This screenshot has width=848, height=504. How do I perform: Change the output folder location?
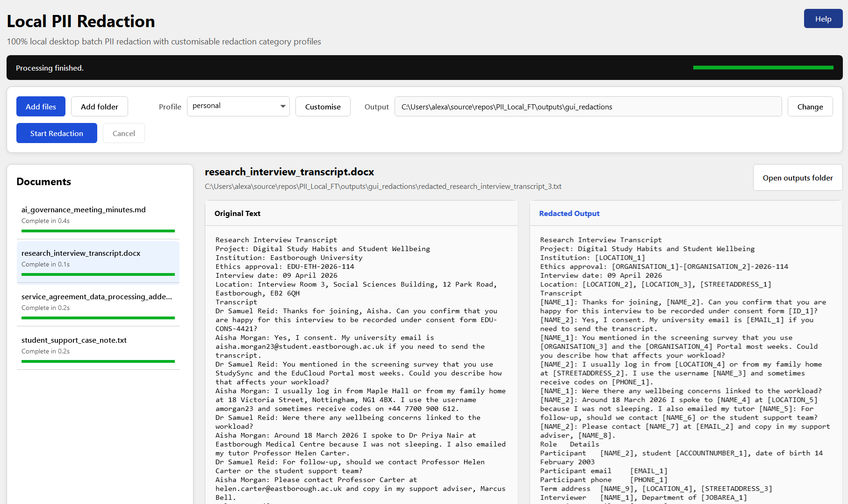tap(810, 107)
